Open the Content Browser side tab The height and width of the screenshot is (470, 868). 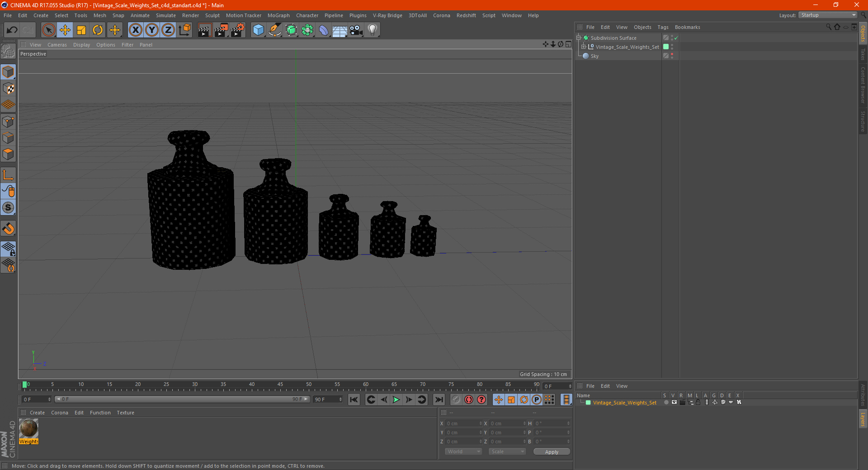coord(863,85)
